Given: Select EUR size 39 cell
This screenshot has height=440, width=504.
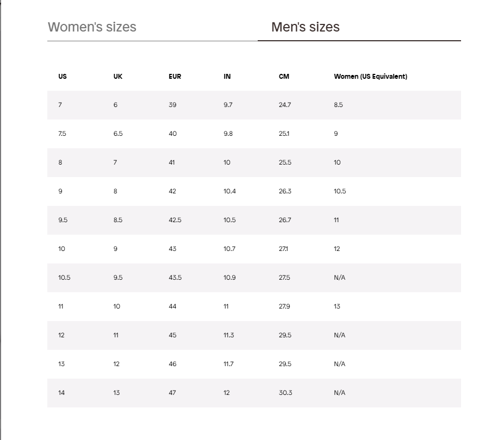Looking at the screenshot, I should (172, 105).
